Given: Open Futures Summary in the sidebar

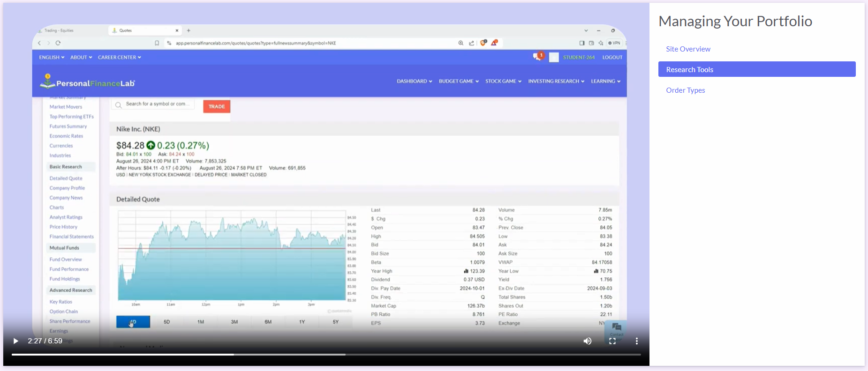Looking at the screenshot, I should tap(68, 126).
